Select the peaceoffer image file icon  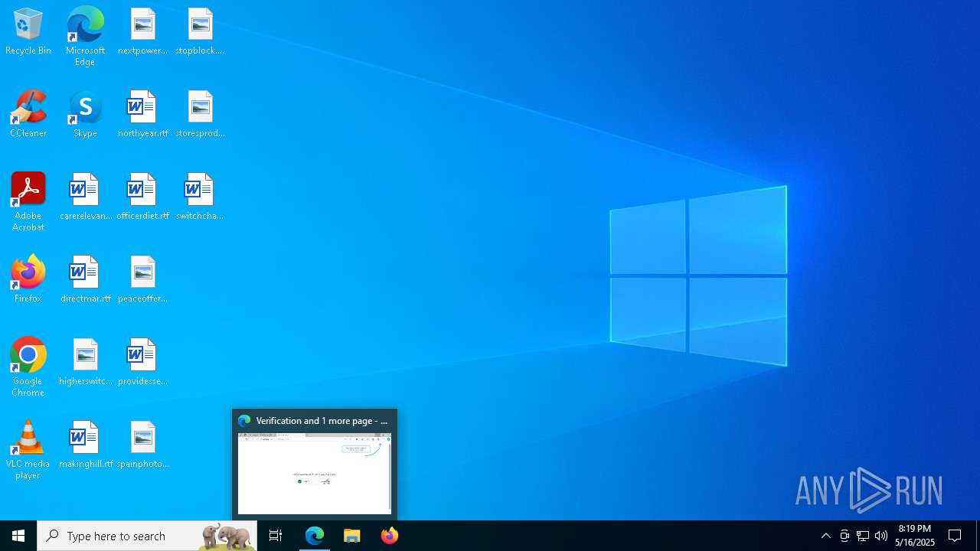142,280
